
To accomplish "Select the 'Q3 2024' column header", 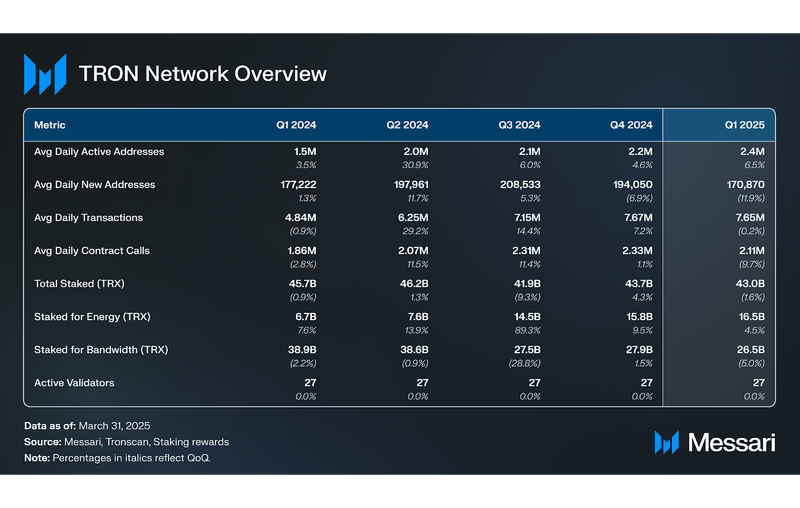I will [519, 125].
